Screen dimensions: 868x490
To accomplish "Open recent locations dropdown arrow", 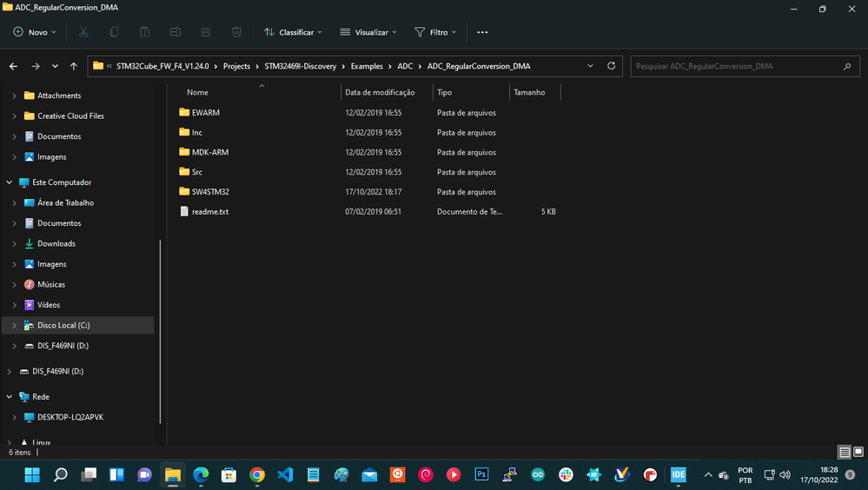I will (55, 66).
